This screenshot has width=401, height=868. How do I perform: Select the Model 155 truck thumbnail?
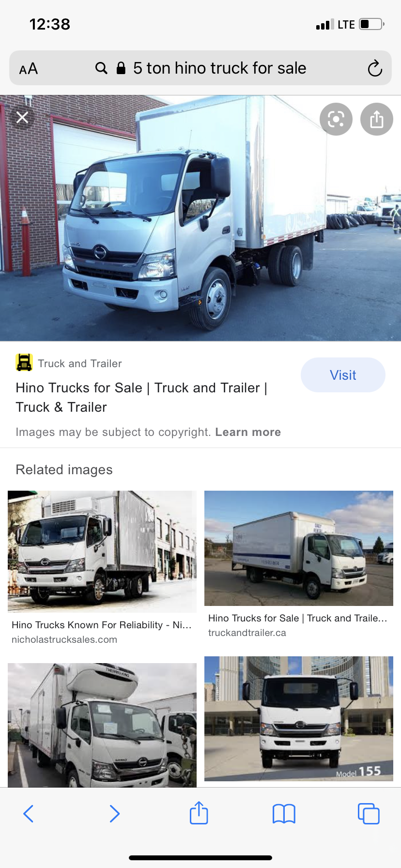(x=299, y=719)
